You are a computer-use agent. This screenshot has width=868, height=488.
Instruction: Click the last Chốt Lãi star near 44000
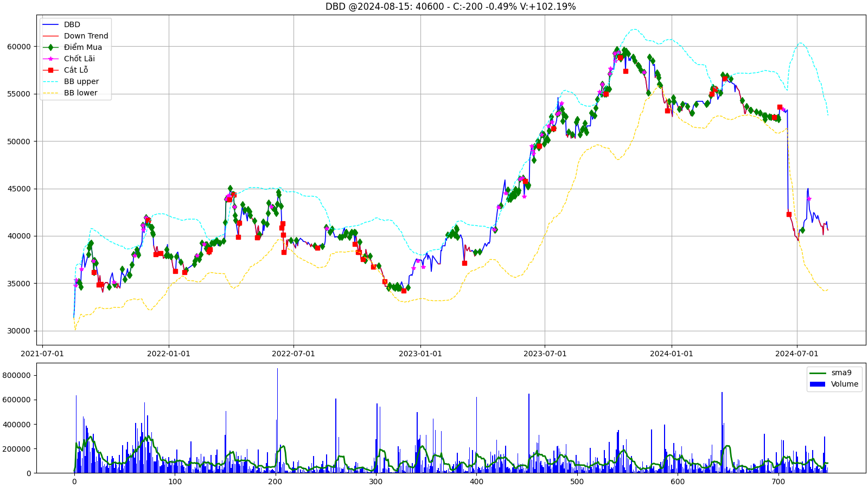[809, 199]
